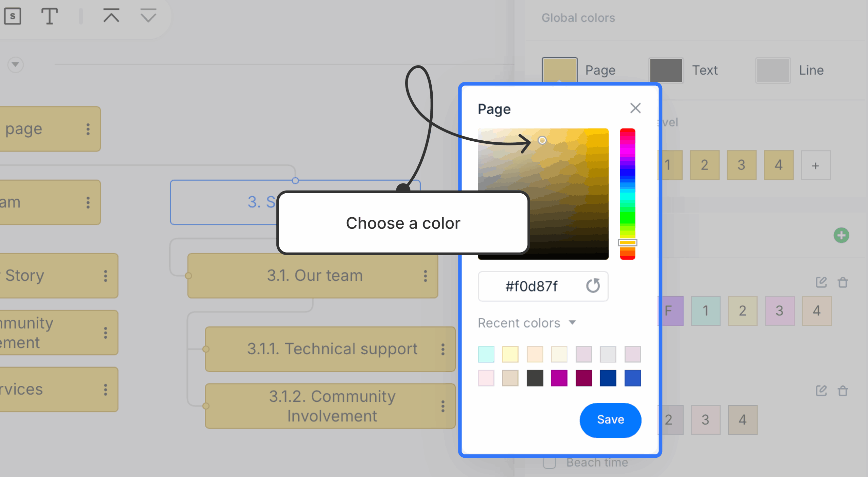
Task: Select muted palette swatch 3
Action: (x=706, y=420)
